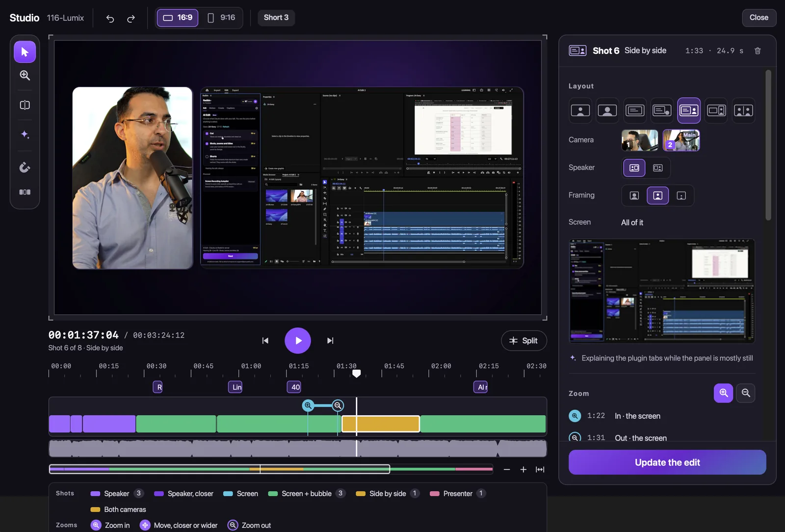
Task: Select the zoom-in handle on the timeline
Action: click(308, 405)
